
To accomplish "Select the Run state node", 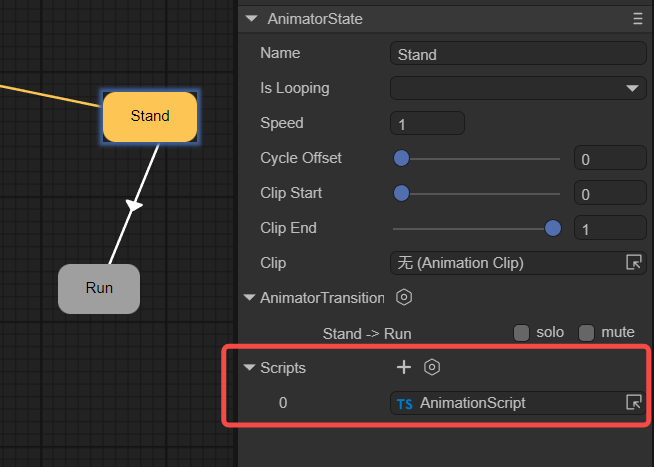I will click(x=99, y=288).
